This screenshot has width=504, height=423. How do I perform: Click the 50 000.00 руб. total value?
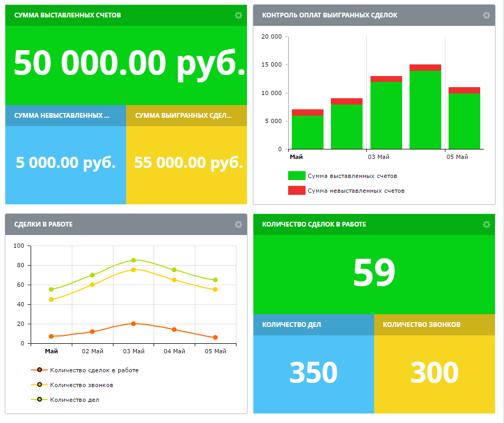click(129, 64)
